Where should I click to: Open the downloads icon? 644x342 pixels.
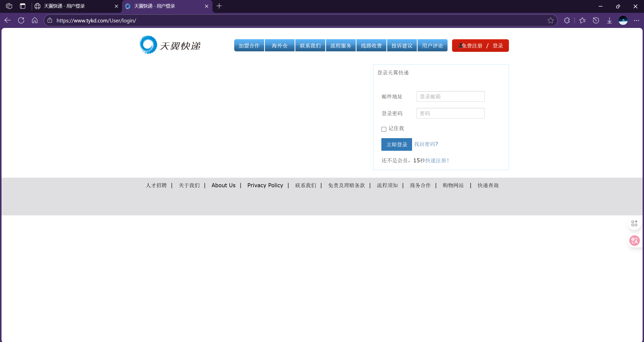(610, 20)
